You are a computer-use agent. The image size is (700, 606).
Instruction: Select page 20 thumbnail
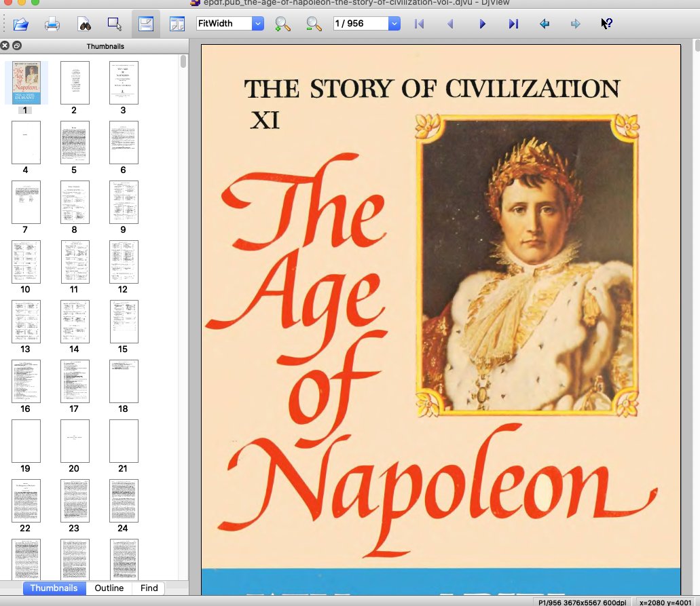[x=75, y=441]
